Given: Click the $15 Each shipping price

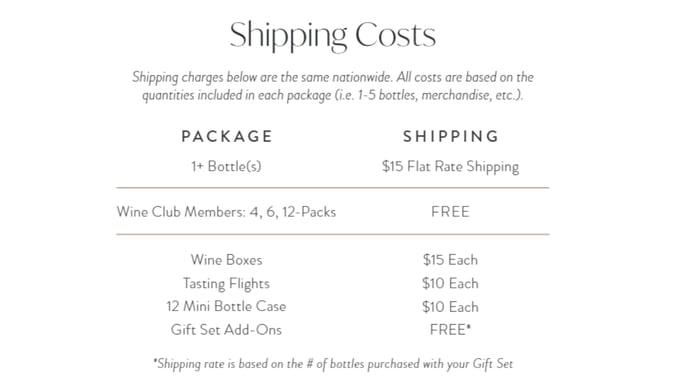Looking at the screenshot, I should point(450,260).
